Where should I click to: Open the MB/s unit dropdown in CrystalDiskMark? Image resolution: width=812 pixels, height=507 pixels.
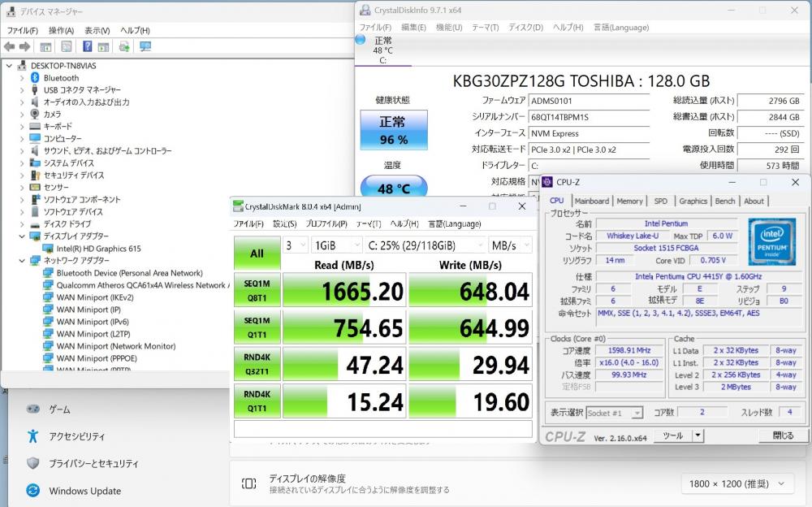click(510, 245)
